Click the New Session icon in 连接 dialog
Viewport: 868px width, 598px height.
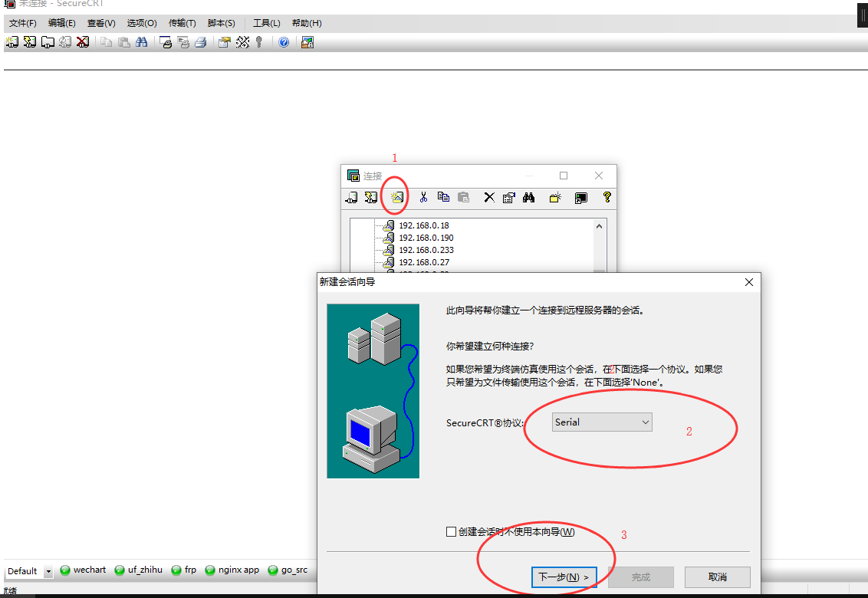click(397, 197)
